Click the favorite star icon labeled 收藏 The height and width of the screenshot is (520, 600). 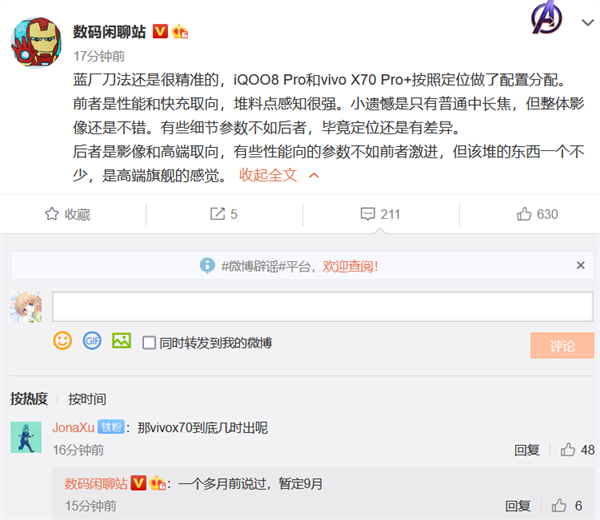pyautogui.click(x=67, y=214)
